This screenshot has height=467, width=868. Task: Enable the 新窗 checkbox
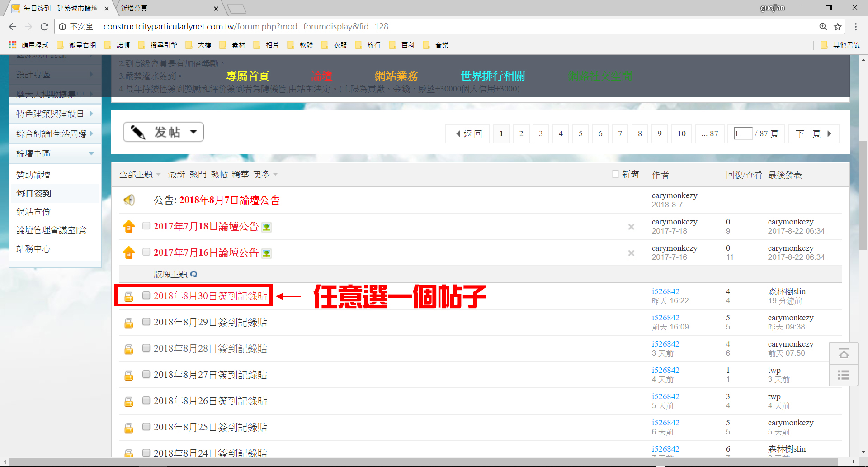click(615, 174)
